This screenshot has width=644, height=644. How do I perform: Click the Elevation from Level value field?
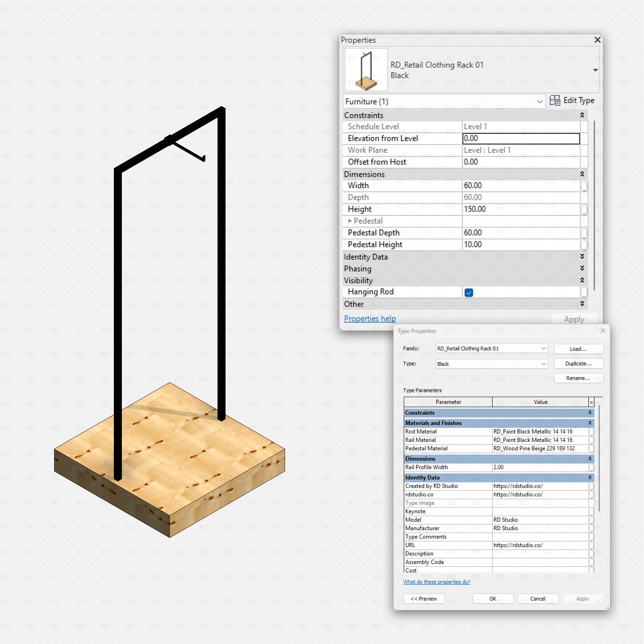(521, 138)
